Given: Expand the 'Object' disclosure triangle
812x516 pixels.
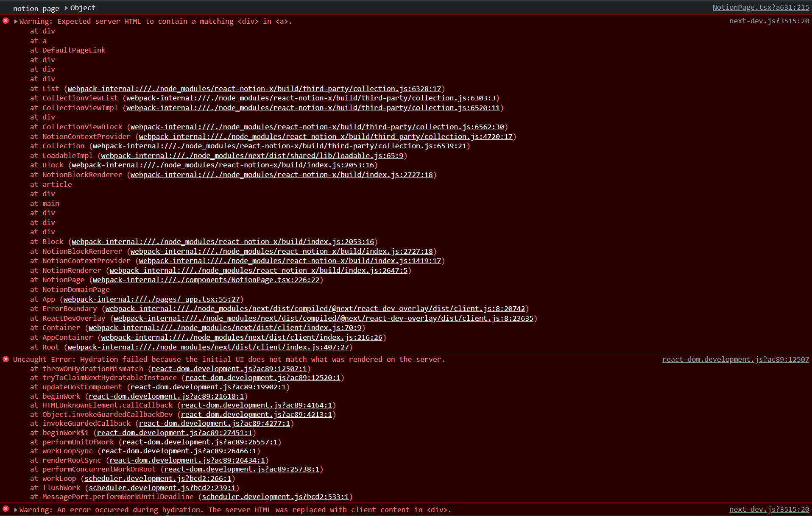Looking at the screenshot, I should (x=66, y=8).
